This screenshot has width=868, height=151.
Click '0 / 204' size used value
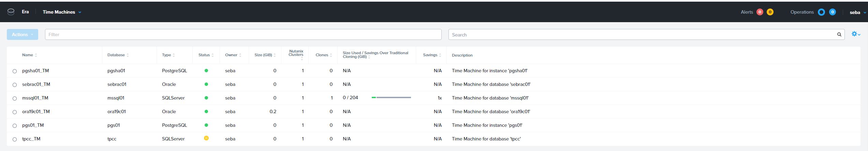(x=350, y=97)
